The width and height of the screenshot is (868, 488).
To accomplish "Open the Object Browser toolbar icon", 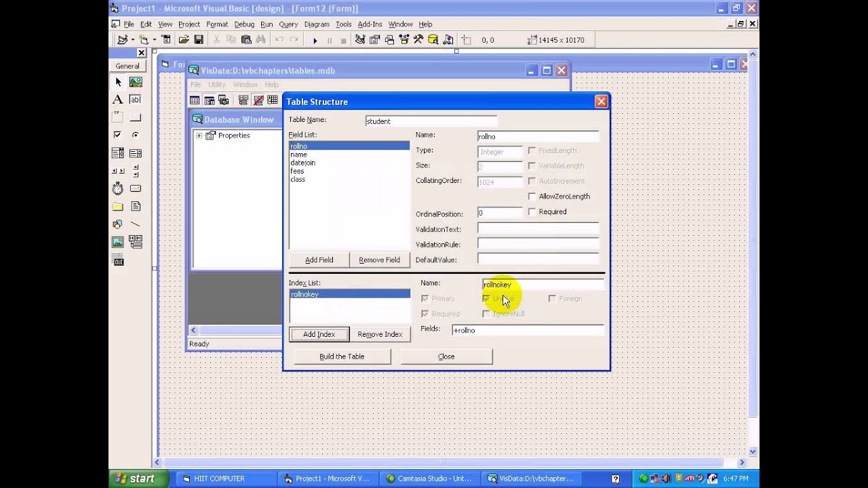I will (x=404, y=40).
